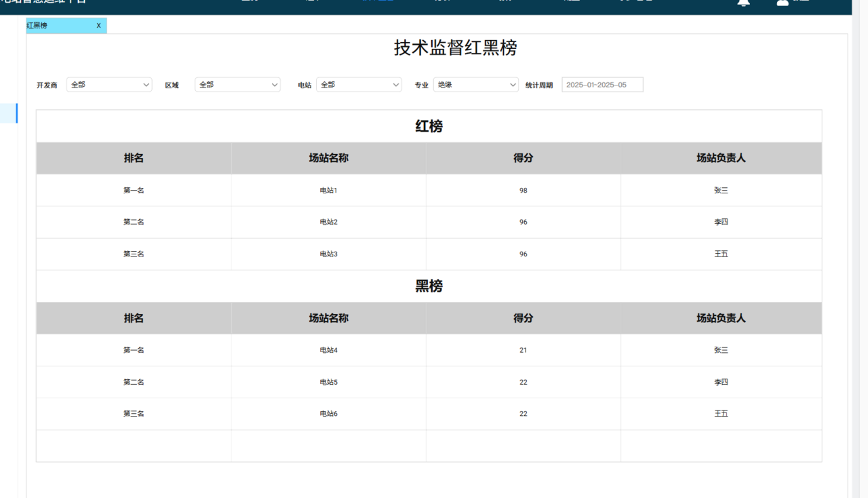Click the 黑榜 section heading
The height and width of the screenshot is (498, 868).
pos(429,286)
